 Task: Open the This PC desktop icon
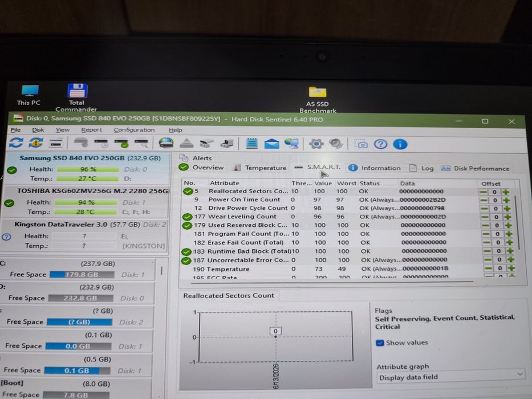pos(29,95)
